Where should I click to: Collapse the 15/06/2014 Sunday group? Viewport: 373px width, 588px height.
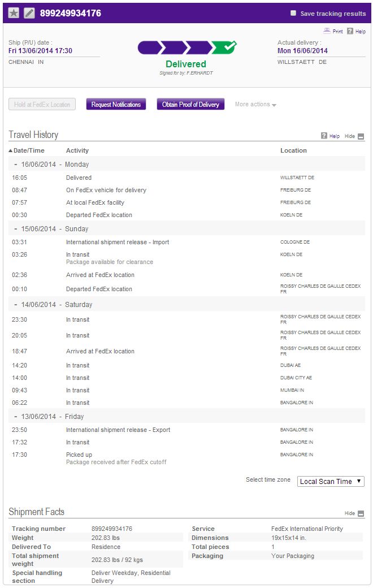(x=16, y=228)
